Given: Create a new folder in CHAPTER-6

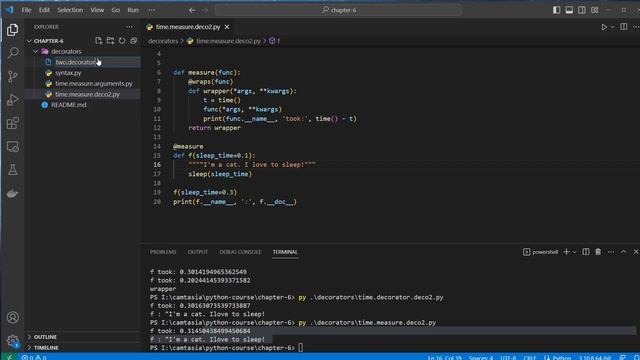Looking at the screenshot, I should (110, 41).
